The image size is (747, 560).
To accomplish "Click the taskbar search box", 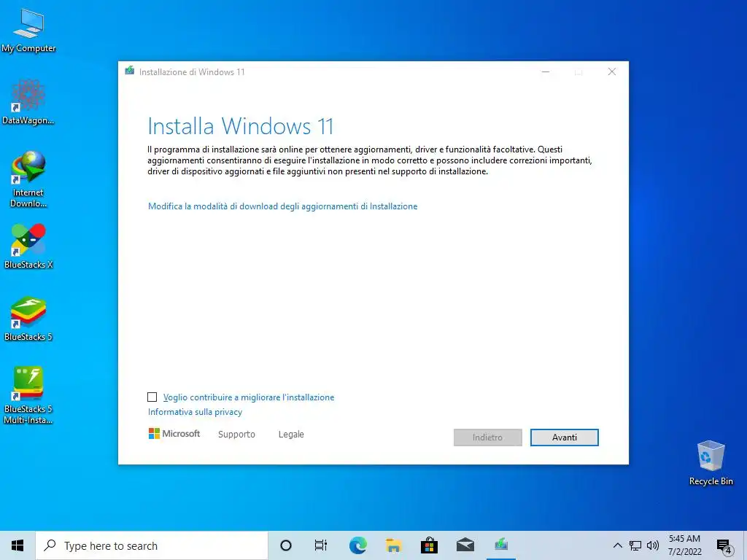I will point(152,545).
